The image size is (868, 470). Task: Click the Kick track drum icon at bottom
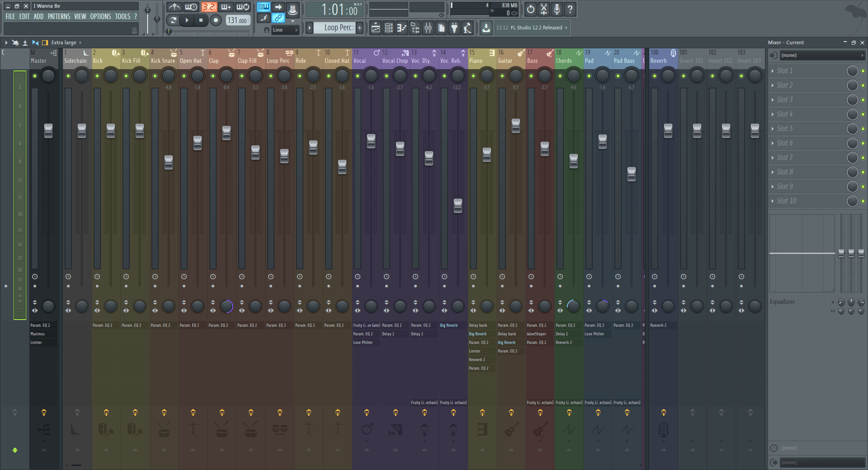106,429
